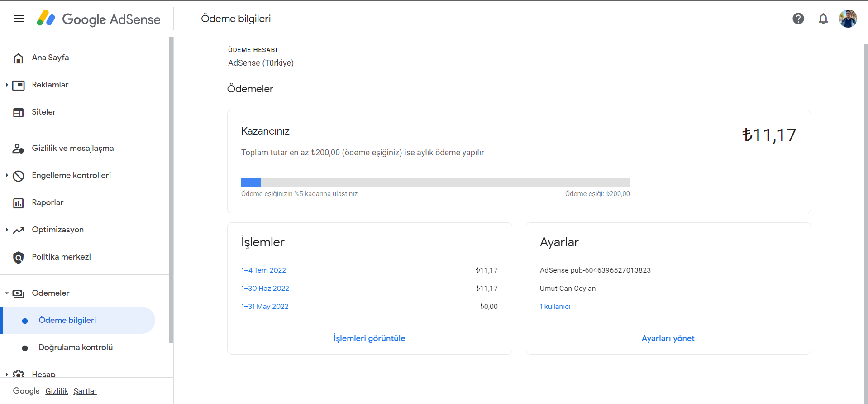Open the Raporlar section
This screenshot has width=868, height=404.
click(48, 202)
